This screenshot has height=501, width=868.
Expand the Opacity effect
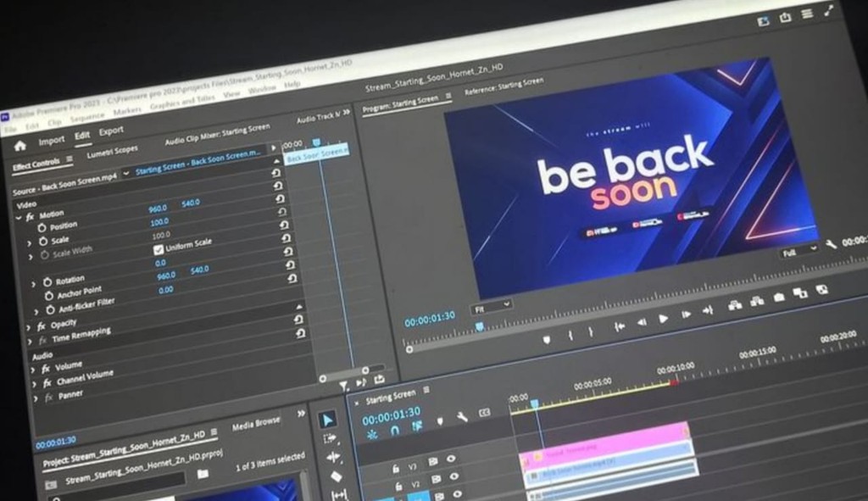tap(28, 328)
